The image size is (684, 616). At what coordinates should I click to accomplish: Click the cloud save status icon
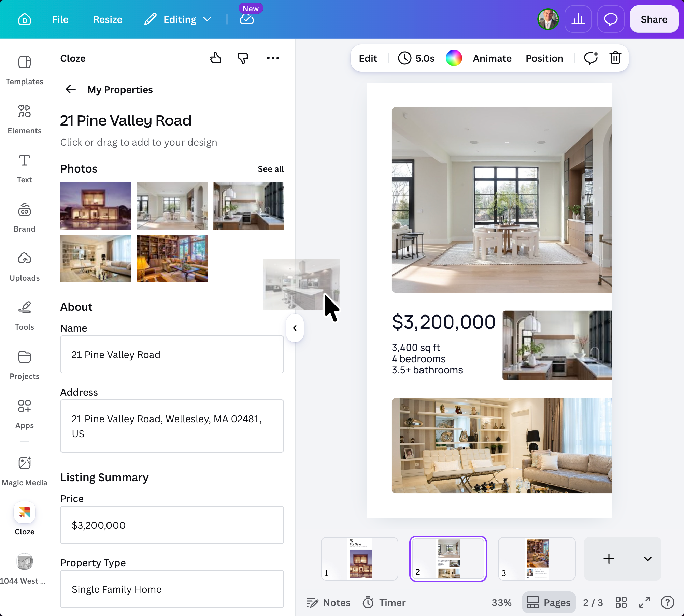point(247,19)
